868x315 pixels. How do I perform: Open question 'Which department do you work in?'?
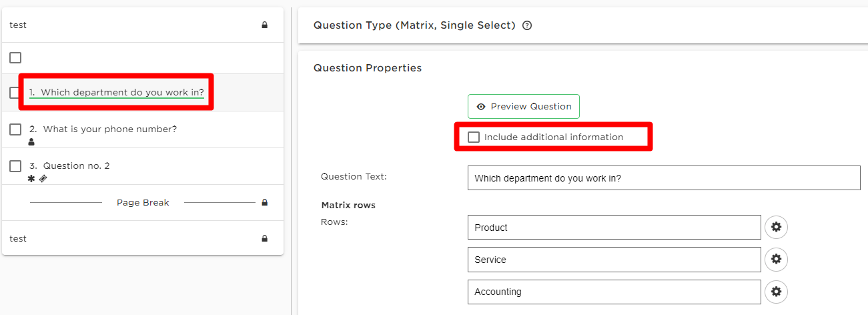[116, 93]
